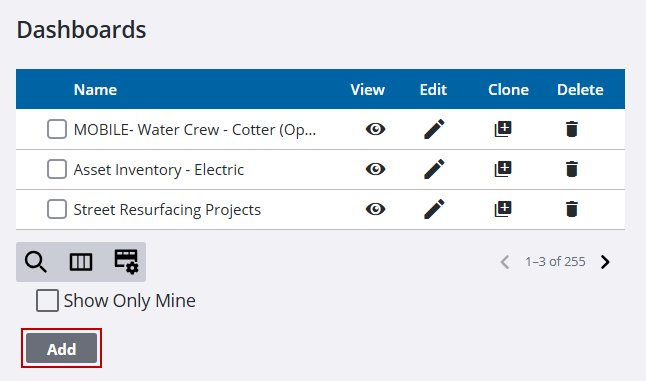This screenshot has height=381, width=646.
Task: Clone the Street Resurfacing Projects dashboard
Action: [503, 209]
